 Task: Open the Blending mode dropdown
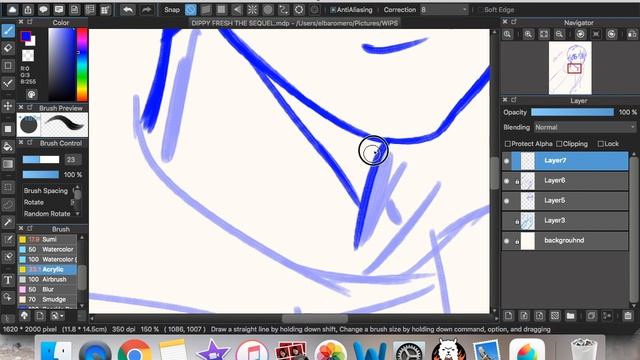point(585,127)
